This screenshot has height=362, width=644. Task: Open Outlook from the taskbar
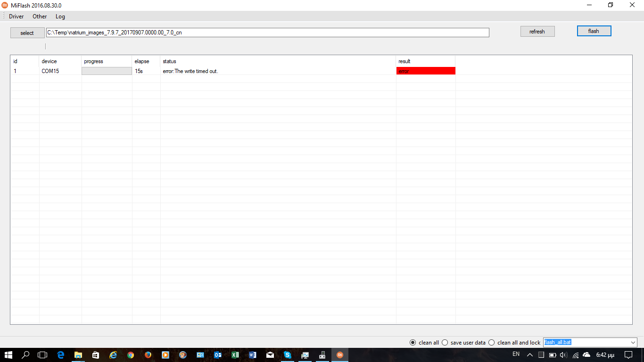pos(217,355)
